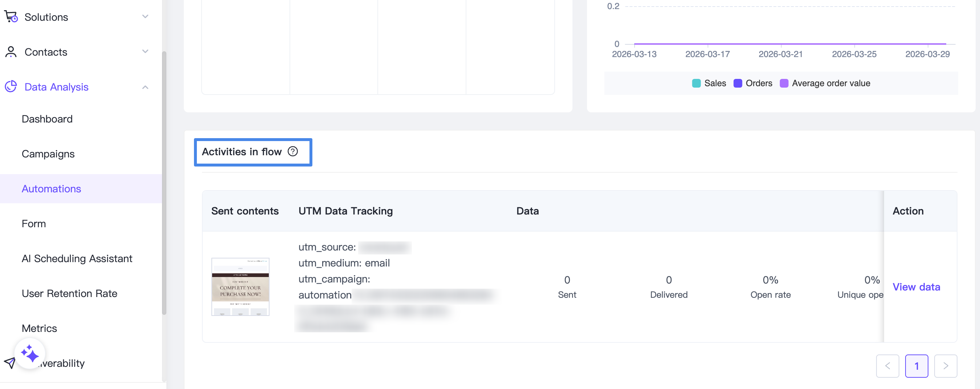Click the Data Analysis pie chart icon
The width and height of the screenshot is (980, 389).
[11, 87]
